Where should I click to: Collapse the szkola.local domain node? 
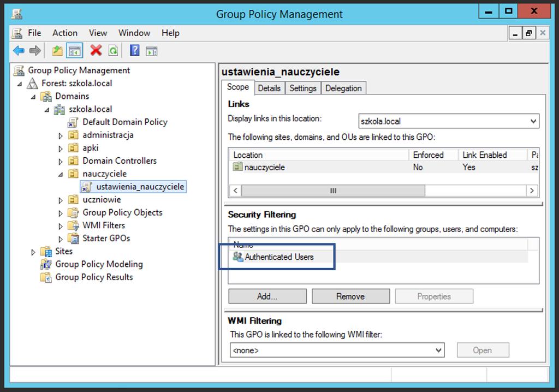pyautogui.click(x=47, y=110)
